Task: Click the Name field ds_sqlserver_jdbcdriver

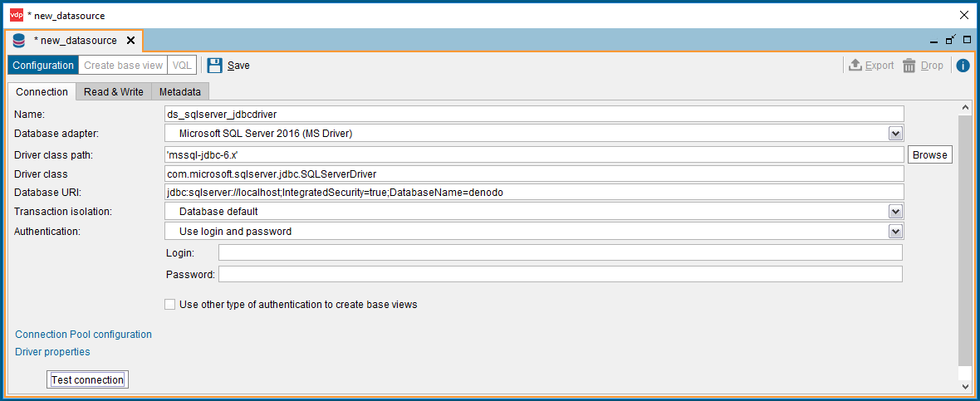Action: [534, 115]
